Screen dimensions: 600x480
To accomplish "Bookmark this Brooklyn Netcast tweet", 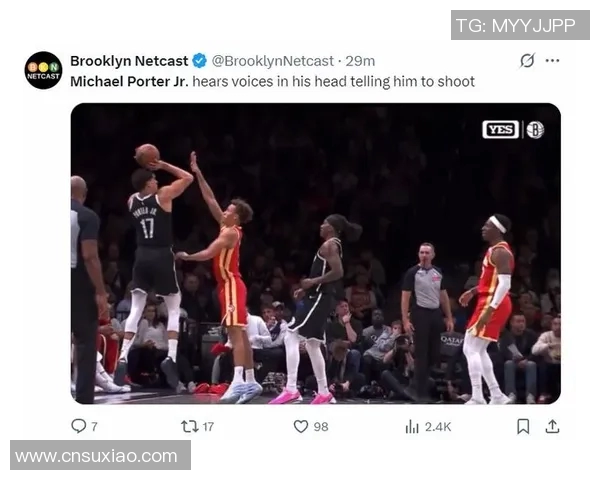I will click(x=523, y=426).
